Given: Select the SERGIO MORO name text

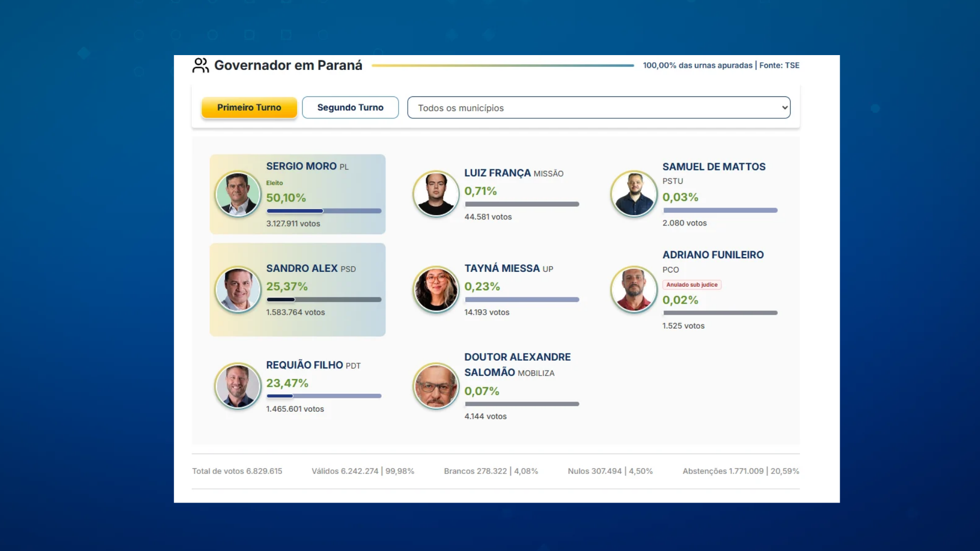Looking at the screenshot, I should (x=301, y=166).
